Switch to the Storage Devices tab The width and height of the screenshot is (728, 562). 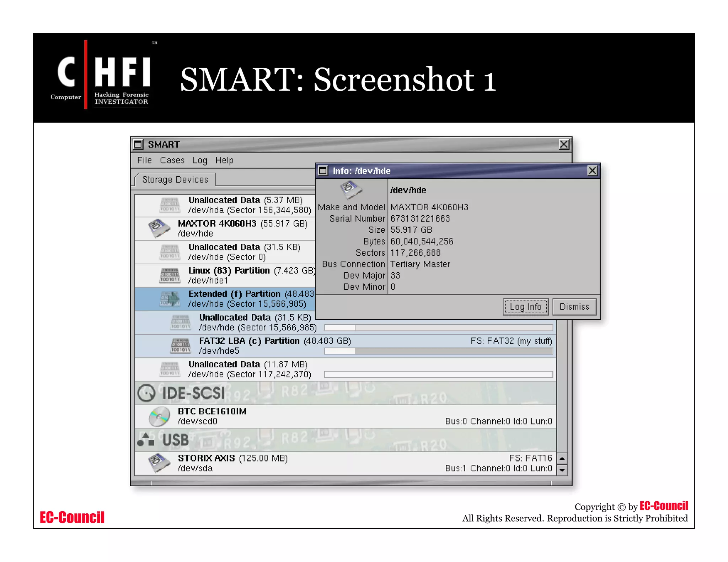point(175,179)
